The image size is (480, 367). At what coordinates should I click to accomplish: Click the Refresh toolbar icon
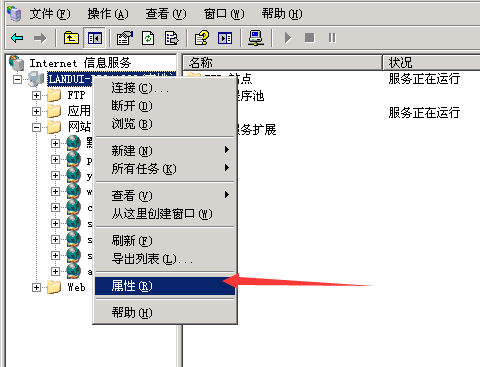coord(148,38)
